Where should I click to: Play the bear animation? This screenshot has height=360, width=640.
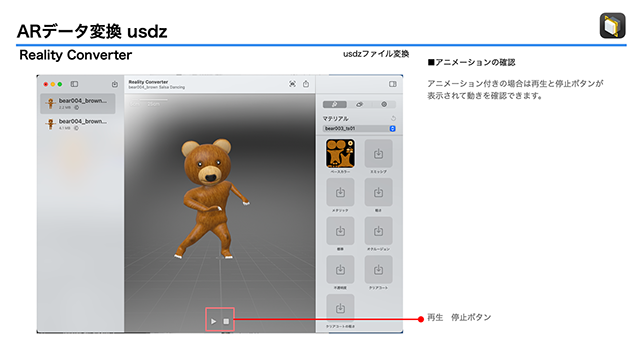tap(213, 322)
